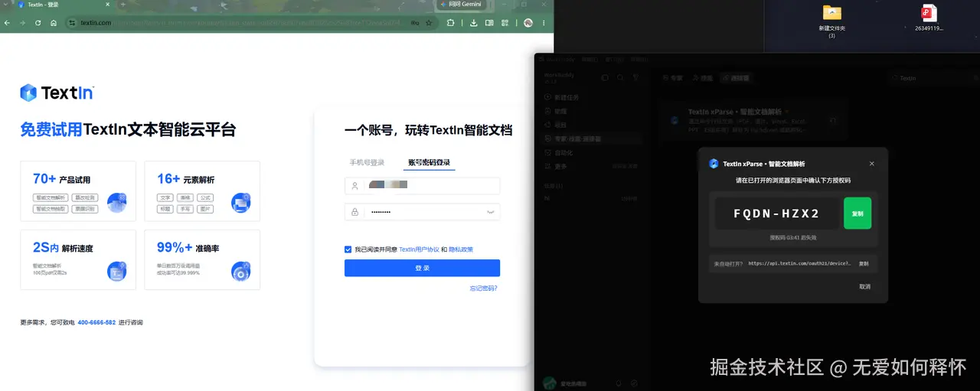980x391 pixels.
Task: Open the hi task in WorkBuddy
Action: point(591,197)
